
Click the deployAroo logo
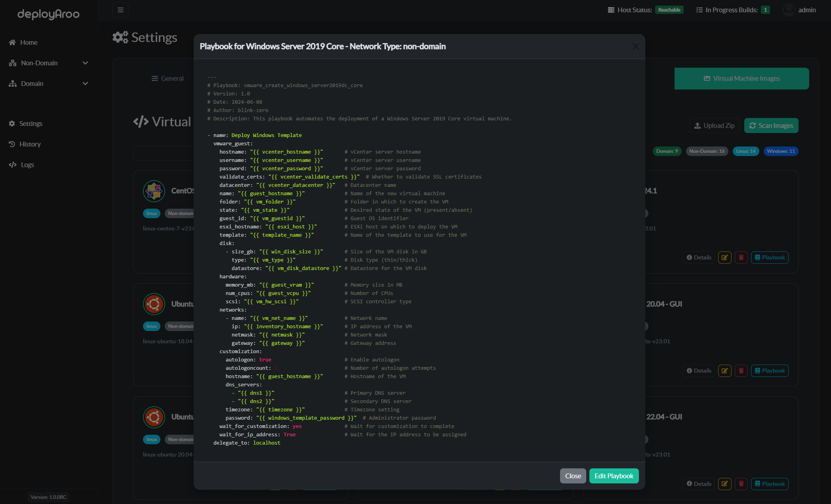click(48, 14)
